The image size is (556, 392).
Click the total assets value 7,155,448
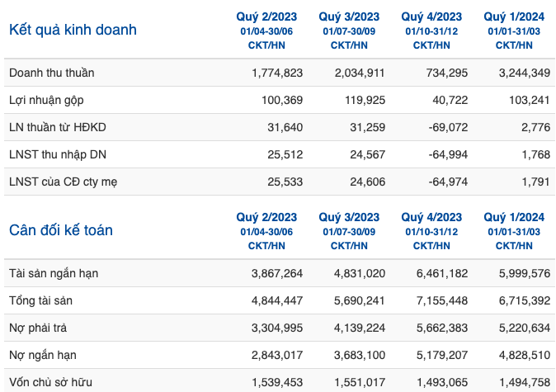coord(442,301)
